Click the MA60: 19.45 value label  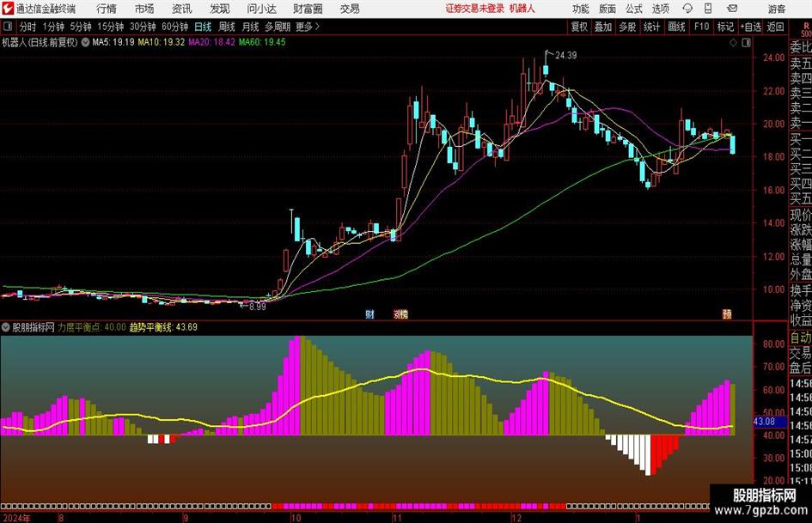click(x=262, y=42)
